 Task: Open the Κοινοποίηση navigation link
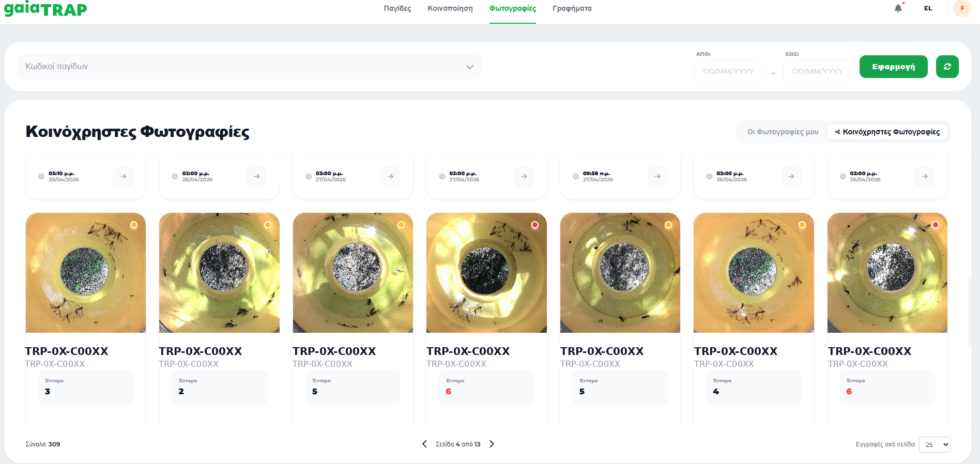point(450,9)
